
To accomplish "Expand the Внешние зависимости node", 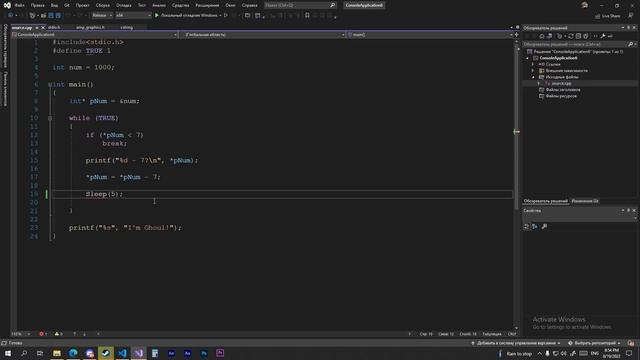I will 533,71.
